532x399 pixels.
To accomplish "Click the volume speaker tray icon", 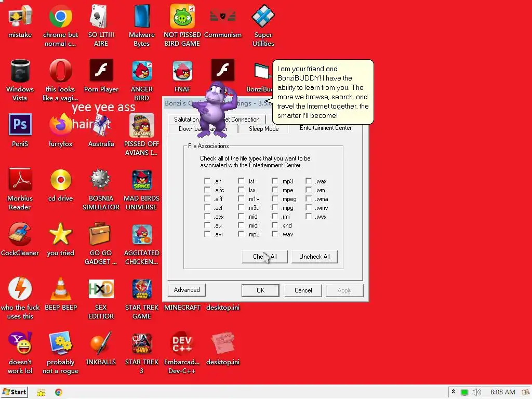I will click(477, 392).
